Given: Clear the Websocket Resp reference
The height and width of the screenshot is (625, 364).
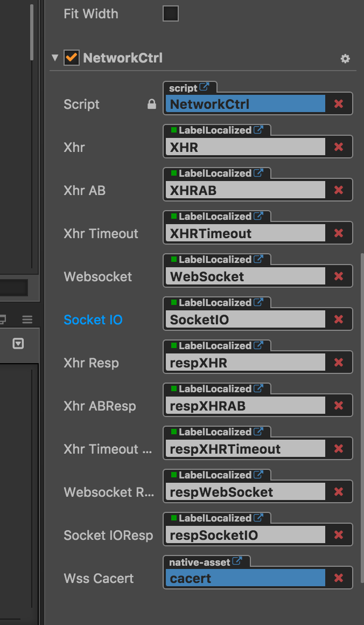Looking at the screenshot, I should click(x=339, y=491).
